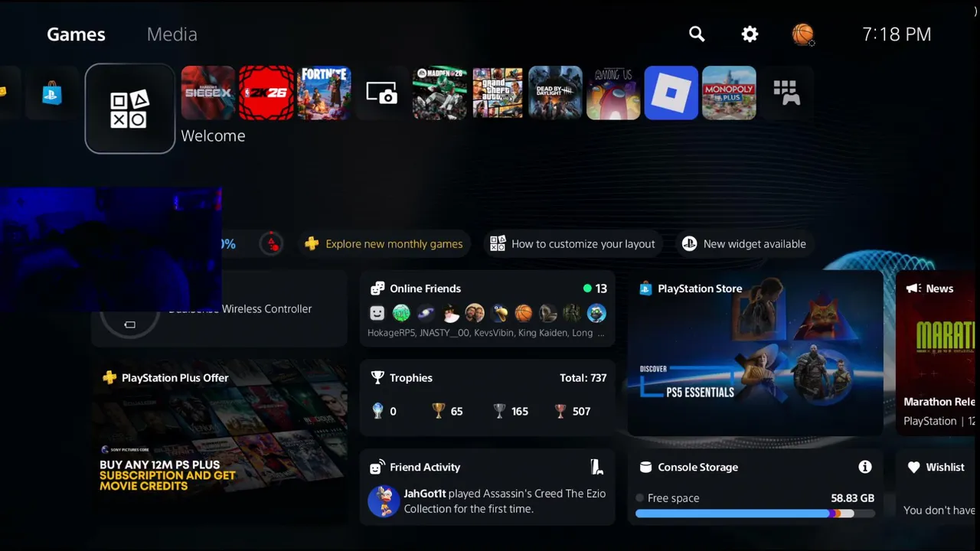The height and width of the screenshot is (551, 980).
Task: Select the gold trophy count 65
Action: point(447,411)
